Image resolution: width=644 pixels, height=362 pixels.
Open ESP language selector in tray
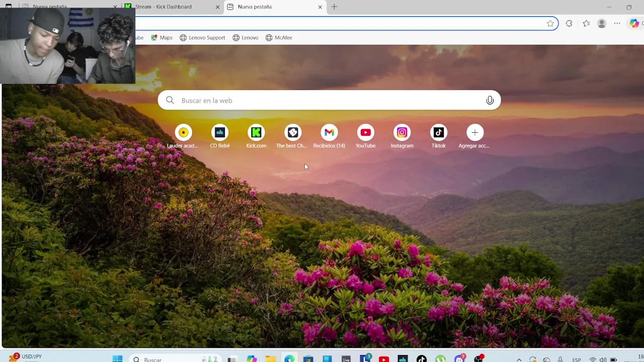[x=577, y=360]
